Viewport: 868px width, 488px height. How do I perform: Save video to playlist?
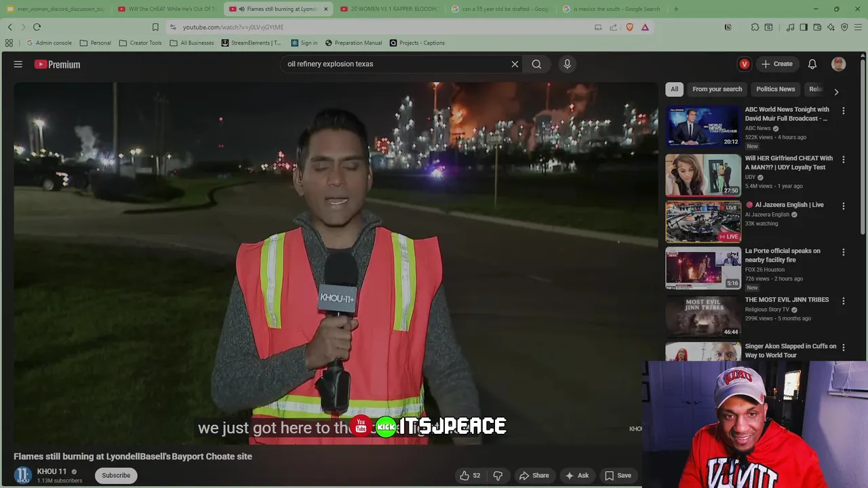tap(618, 476)
